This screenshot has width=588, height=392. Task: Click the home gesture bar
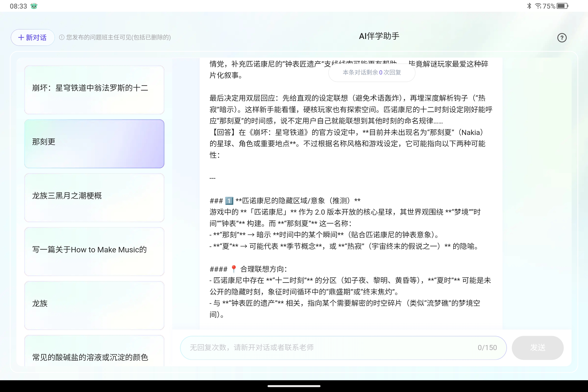click(x=294, y=386)
